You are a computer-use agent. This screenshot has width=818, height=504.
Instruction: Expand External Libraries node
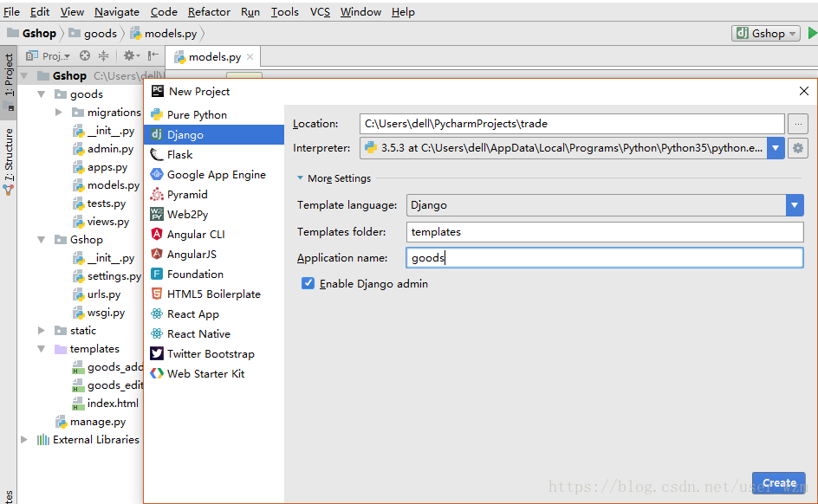24,439
